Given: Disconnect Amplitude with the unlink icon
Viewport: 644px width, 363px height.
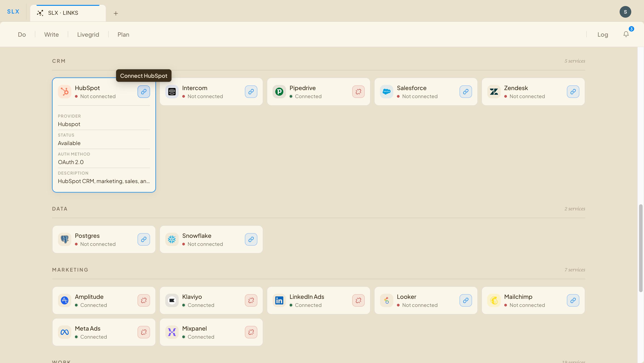Looking at the screenshot, I should coord(144,300).
